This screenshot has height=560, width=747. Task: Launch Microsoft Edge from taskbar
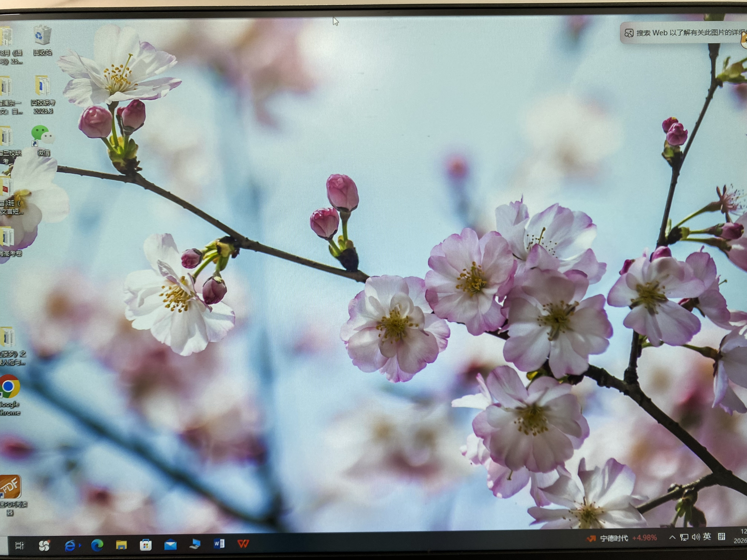tap(97, 545)
